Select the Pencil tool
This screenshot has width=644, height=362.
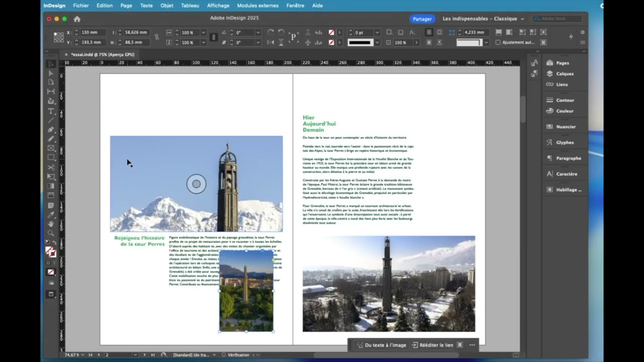(x=51, y=139)
